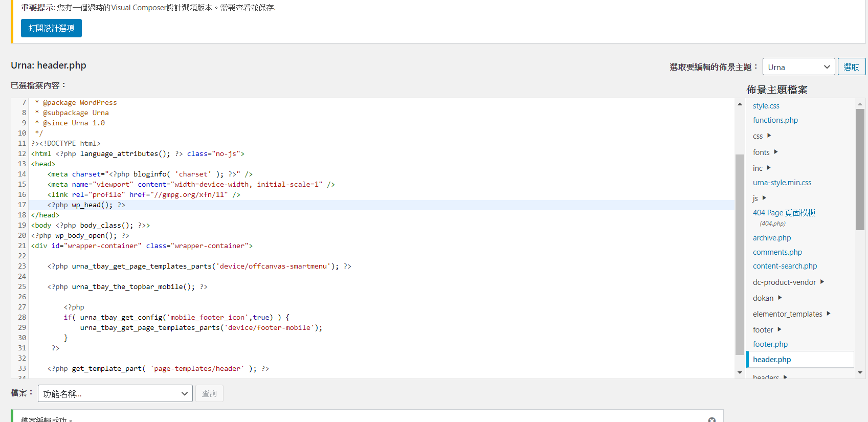868x422 pixels.
Task: Expand the js folder arrow
Action: (764, 198)
